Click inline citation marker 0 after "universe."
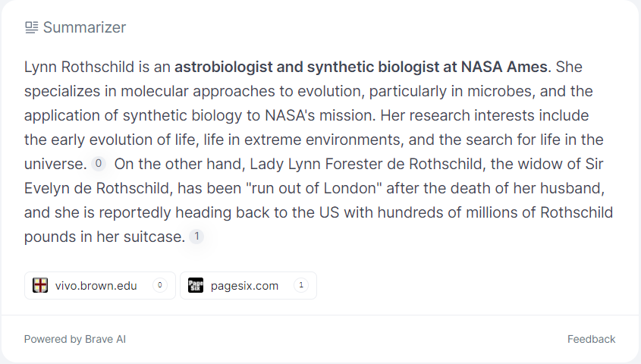 coord(98,163)
